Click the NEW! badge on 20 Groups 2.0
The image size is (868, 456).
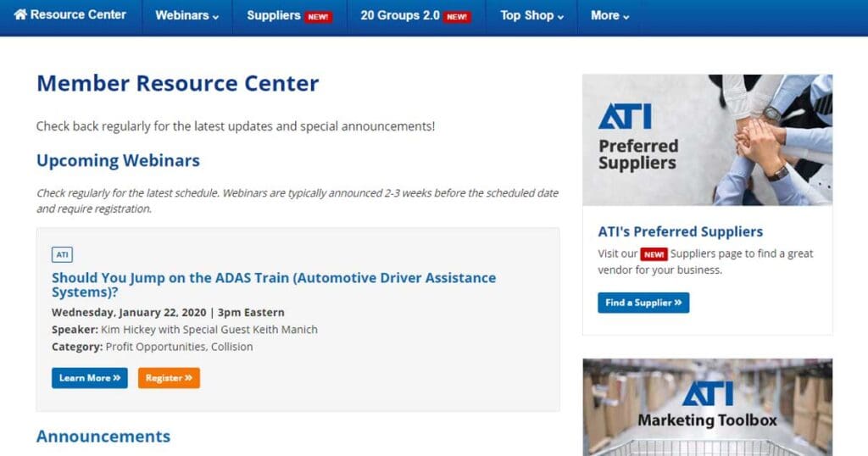coord(457,16)
